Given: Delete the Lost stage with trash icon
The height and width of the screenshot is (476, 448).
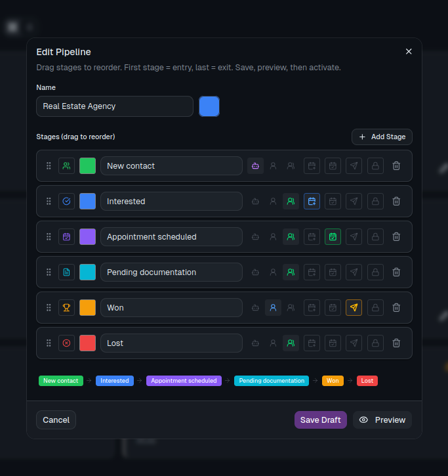Looking at the screenshot, I should click(396, 343).
